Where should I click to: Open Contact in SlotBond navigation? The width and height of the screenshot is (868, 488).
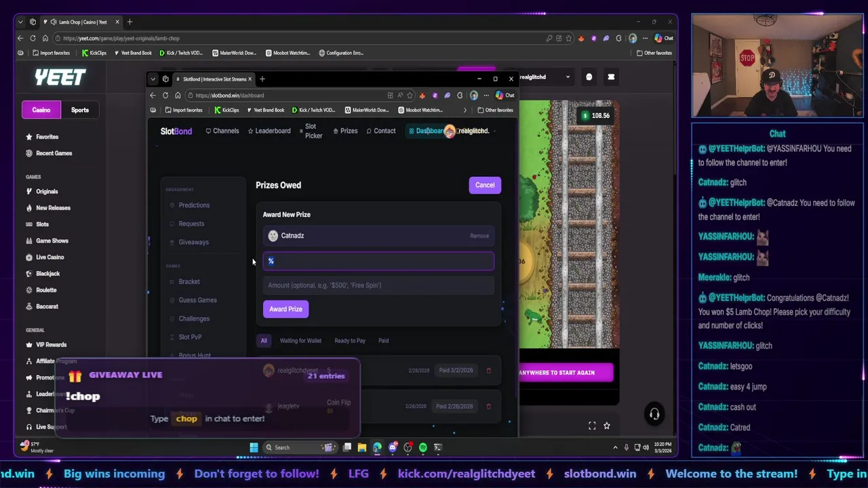tap(381, 131)
